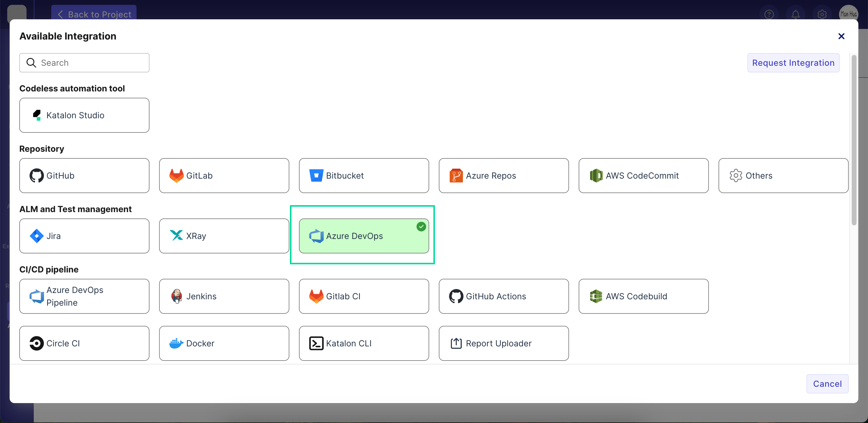Select the XRay ALM integration option
Image resolution: width=868 pixels, height=423 pixels.
(x=224, y=236)
